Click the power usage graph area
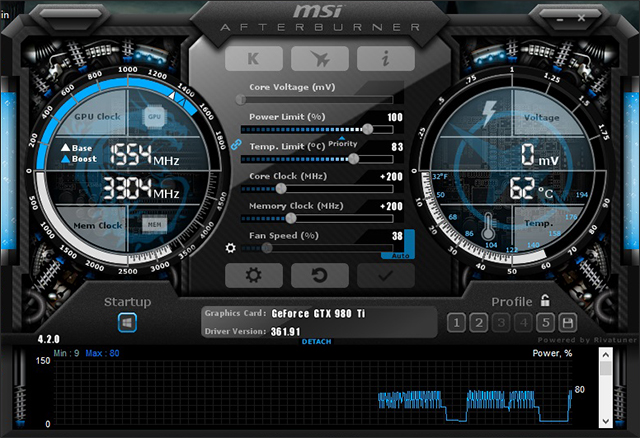The height and width of the screenshot is (438, 640). coord(312,393)
